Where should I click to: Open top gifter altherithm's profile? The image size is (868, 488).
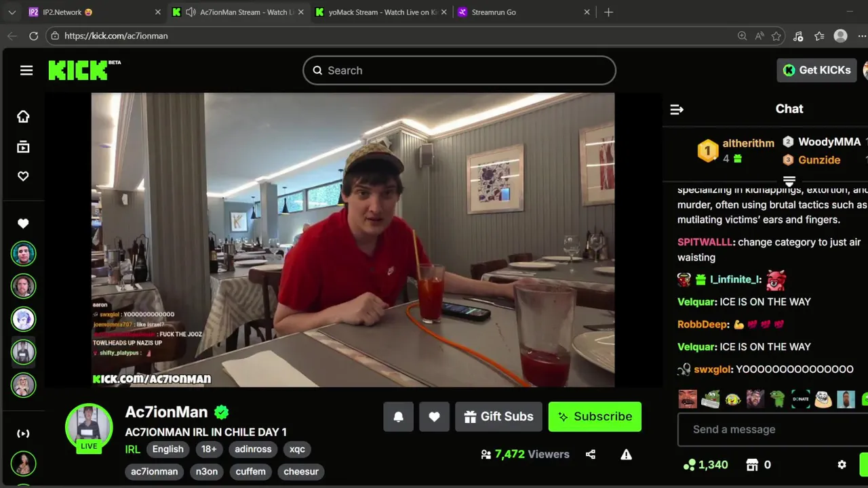pos(748,143)
